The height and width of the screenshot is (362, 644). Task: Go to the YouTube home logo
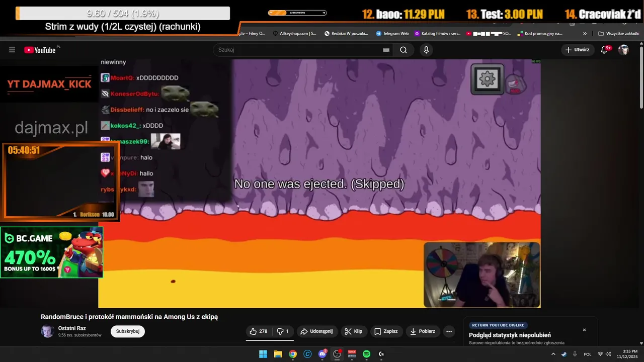point(40,50)
